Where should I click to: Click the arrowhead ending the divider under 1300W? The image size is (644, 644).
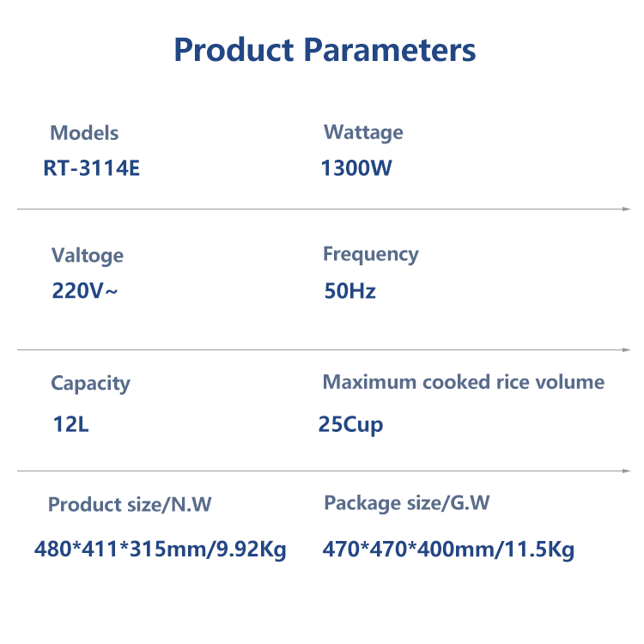coord(627,209)
